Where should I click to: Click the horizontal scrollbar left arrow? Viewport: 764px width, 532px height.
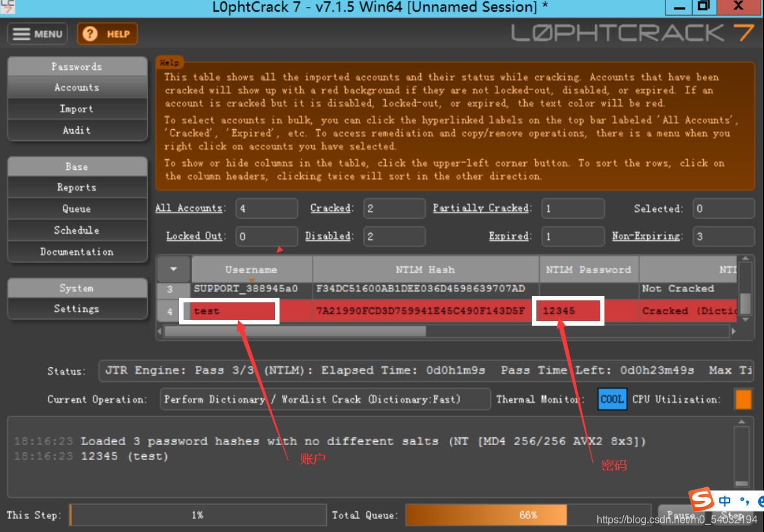pyautogui.click(x=160, y=332)
